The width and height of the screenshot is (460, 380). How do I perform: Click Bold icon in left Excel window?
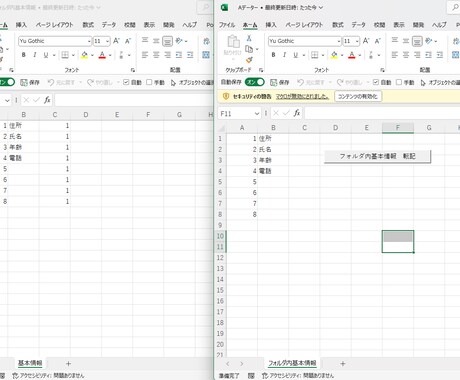(24, 55)
